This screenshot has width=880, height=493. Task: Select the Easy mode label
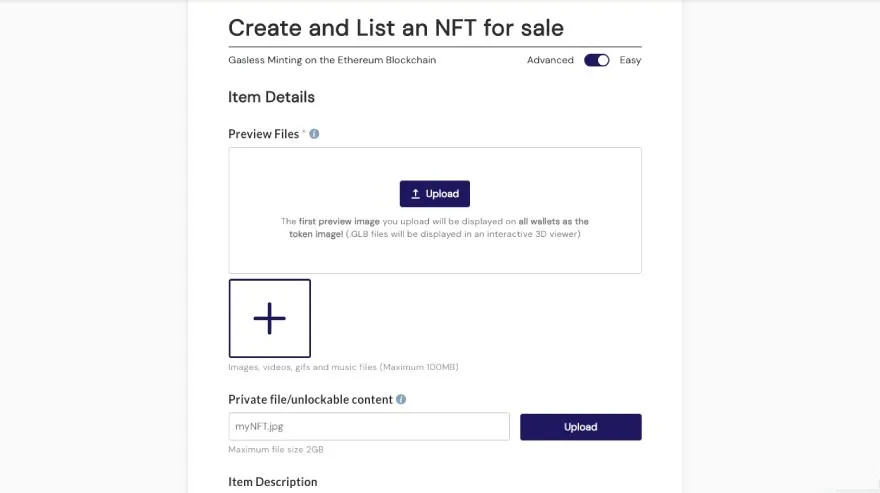click(630, 60)
